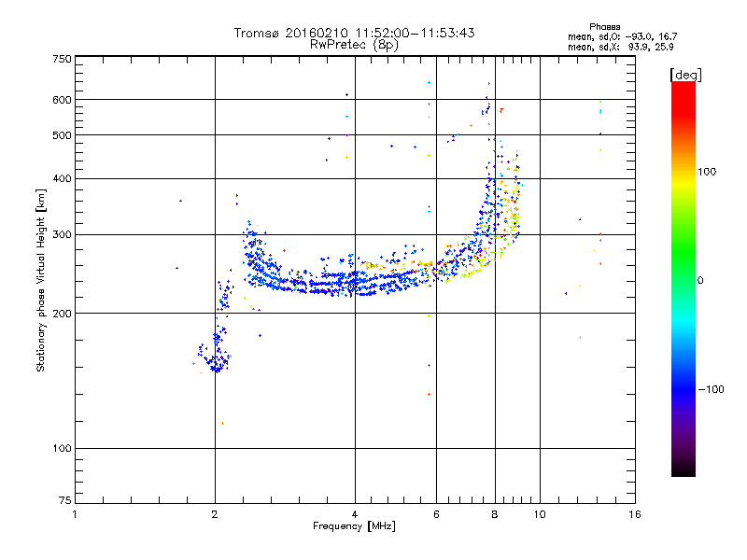Screen dimensions: 747x560
Task: Pick the green zero-degree region of the colorbar
Action: click(x=684, y=280)
